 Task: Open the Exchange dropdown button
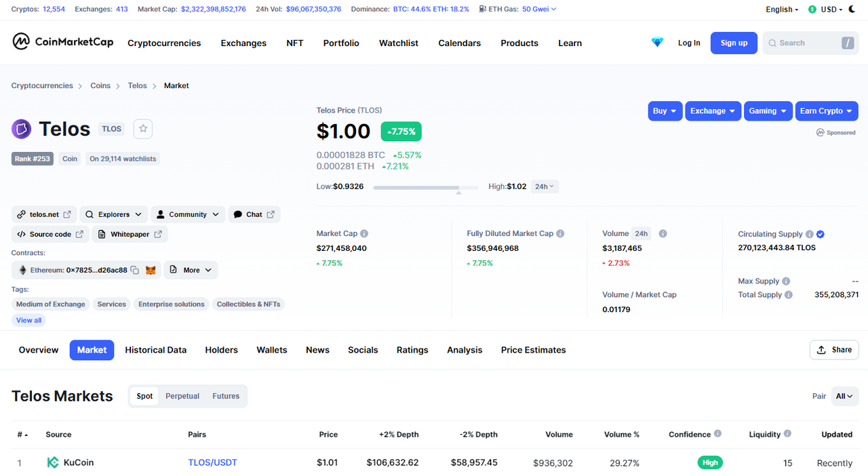click(713, 111)
